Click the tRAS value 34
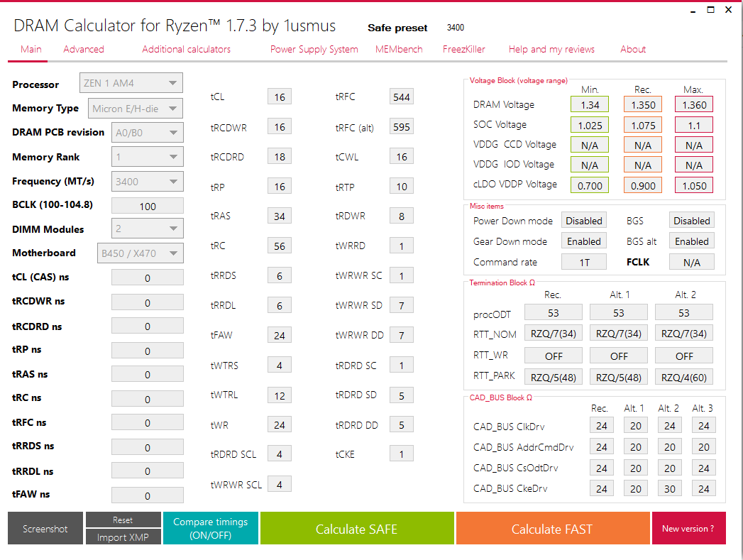 click(x=280, y=216)
